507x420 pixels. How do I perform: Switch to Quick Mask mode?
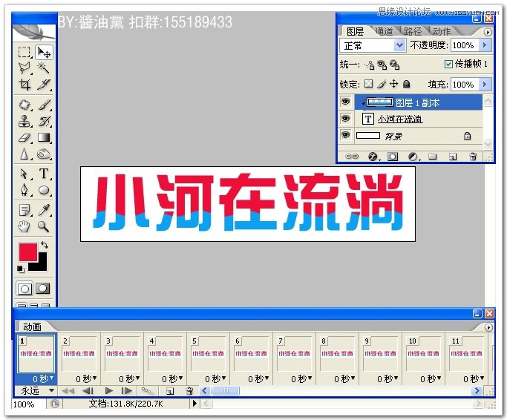pos(42,289)
